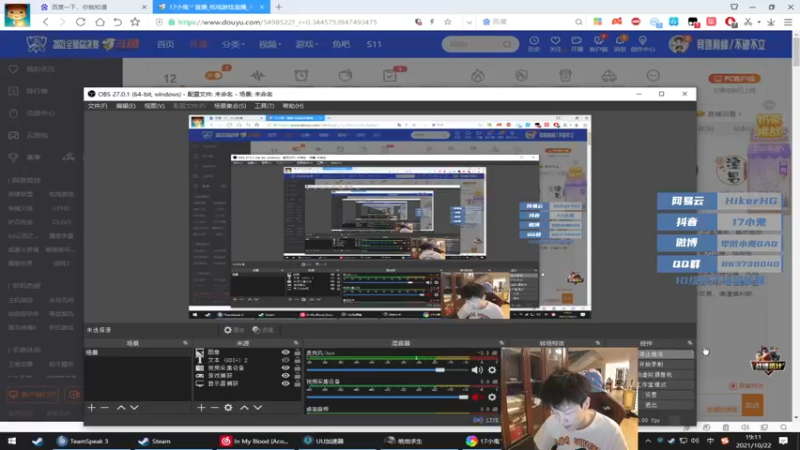
Task: Open Douyu S11 nav link
Action: (374, 44)
